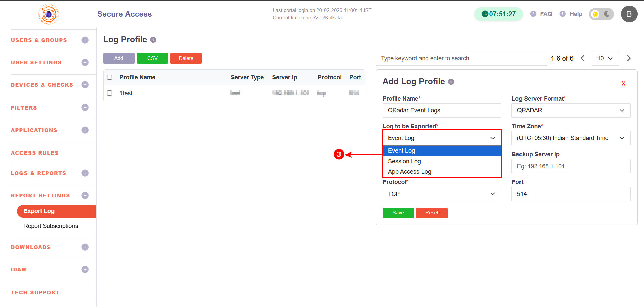Collapse the Report Settings section

85,195
